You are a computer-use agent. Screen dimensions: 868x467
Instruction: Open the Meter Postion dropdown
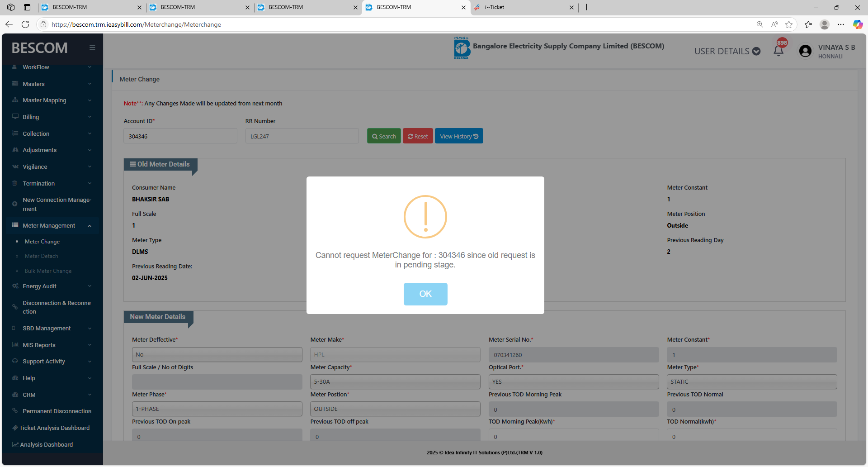[x=395, y=409]
